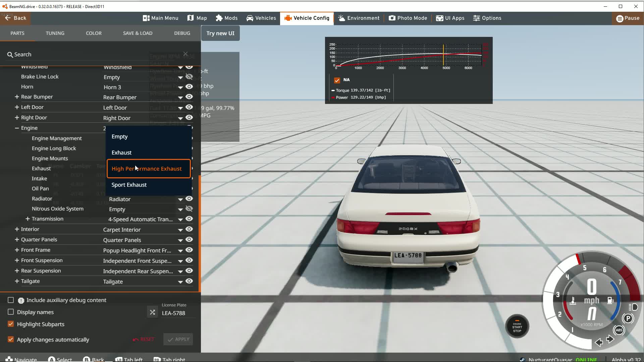
Task: Hide the Horn 3 part with the eye toggle
Action: coord(190,86)
